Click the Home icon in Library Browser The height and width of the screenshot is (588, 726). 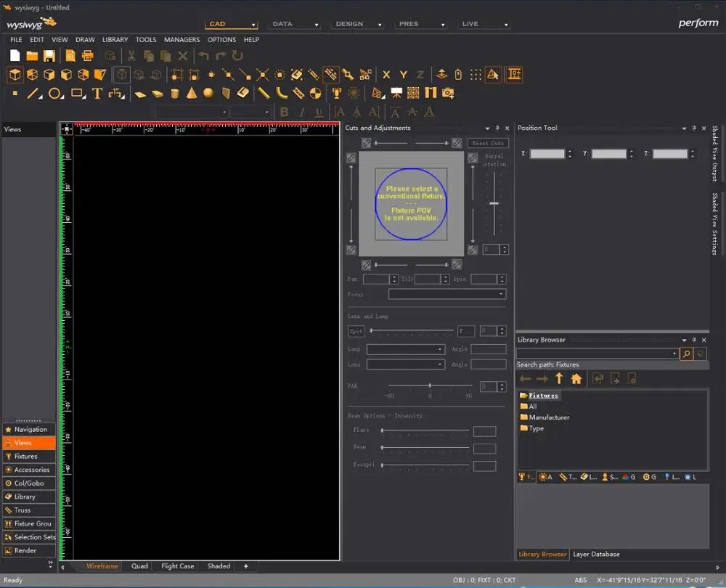click(576, 378)
